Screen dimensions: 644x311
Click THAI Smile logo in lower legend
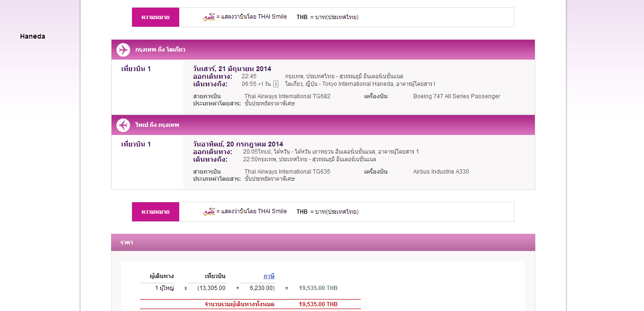(209, 212)
